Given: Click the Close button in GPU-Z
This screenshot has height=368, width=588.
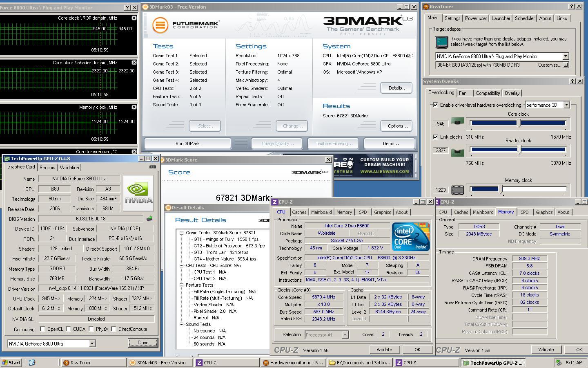Looking at the screenshot, I should (143, 343).
